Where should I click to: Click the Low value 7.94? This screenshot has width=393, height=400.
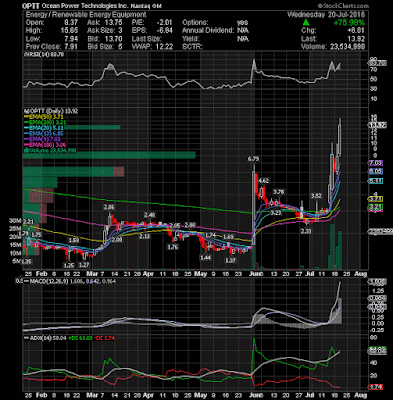pyautogui.click(x=71, y=38)
